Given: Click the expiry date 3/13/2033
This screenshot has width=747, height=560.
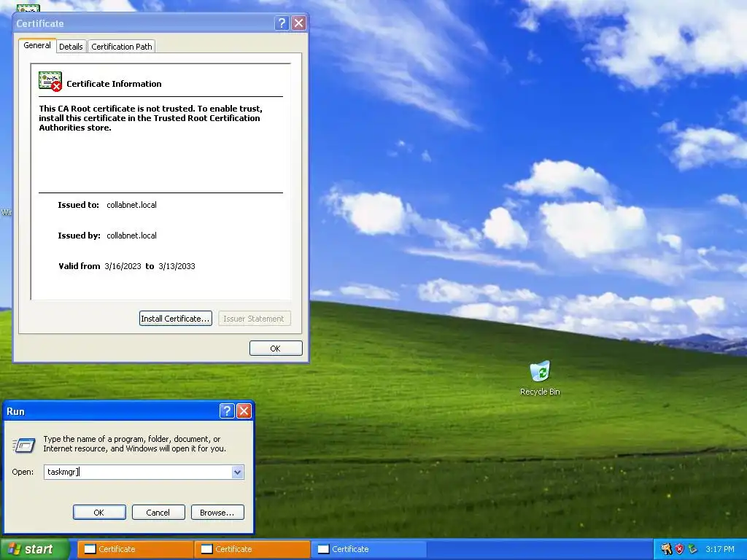Looking at the screenshot, I should 177,266.
